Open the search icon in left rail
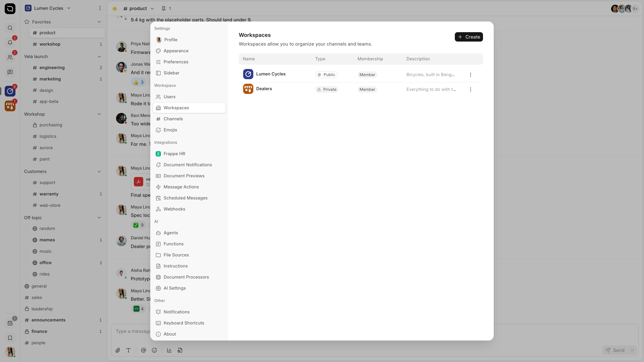Viewport: 644px width, 362px height. click(x=10, y=28)
